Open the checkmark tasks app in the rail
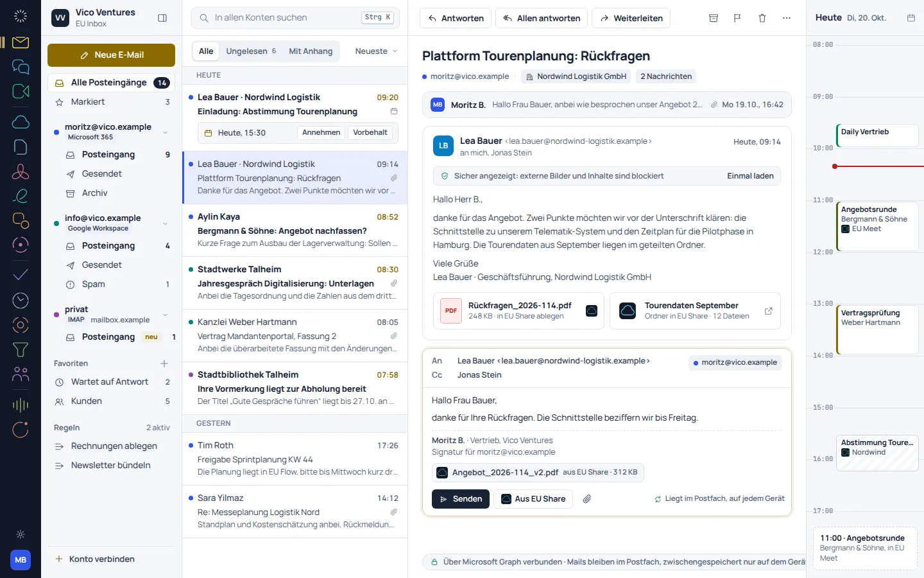The image size is (924, 578). click(x=21, y=275)
